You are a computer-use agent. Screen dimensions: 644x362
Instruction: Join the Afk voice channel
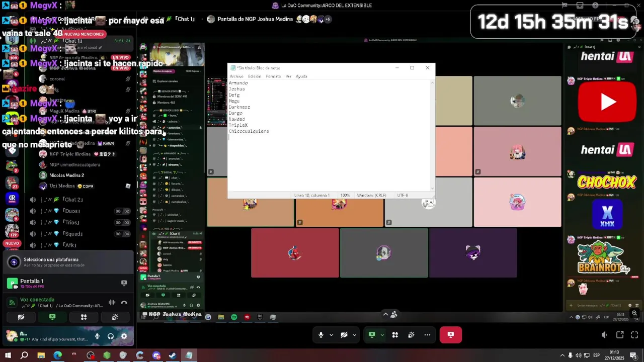click(x=80, y=245)
